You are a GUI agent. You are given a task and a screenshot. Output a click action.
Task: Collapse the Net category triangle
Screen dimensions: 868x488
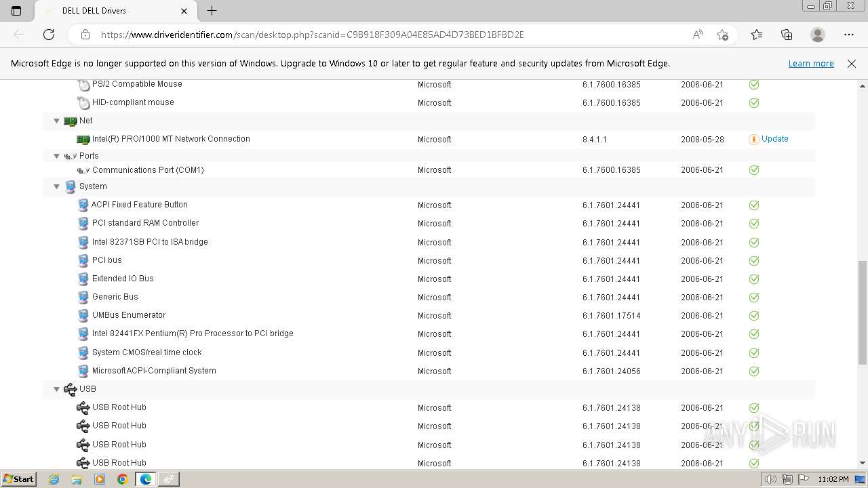[57, 121]
